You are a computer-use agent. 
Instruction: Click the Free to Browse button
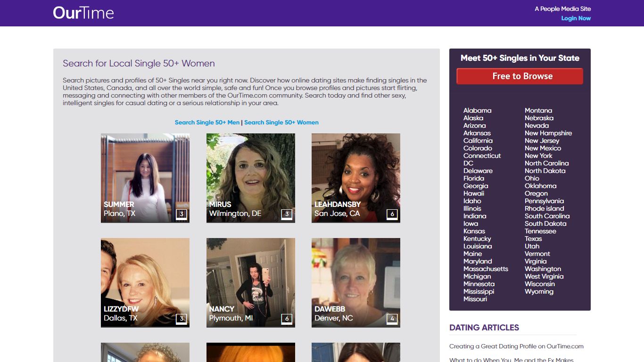click(x=520, y=76)
